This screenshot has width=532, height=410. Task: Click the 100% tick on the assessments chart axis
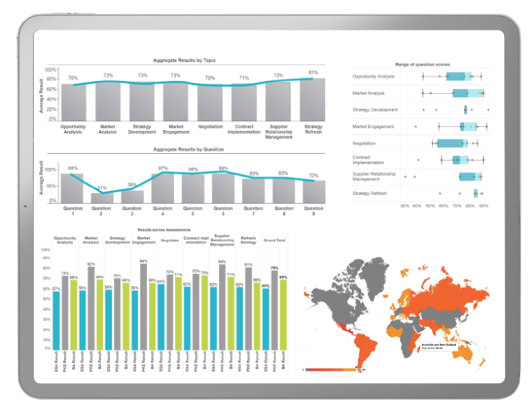coord(46,250)
